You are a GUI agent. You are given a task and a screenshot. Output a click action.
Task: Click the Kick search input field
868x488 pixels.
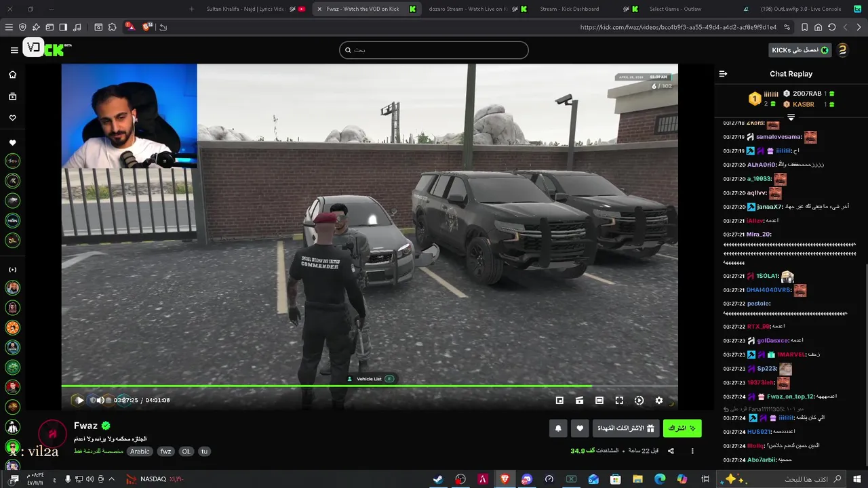pos(434,50)
